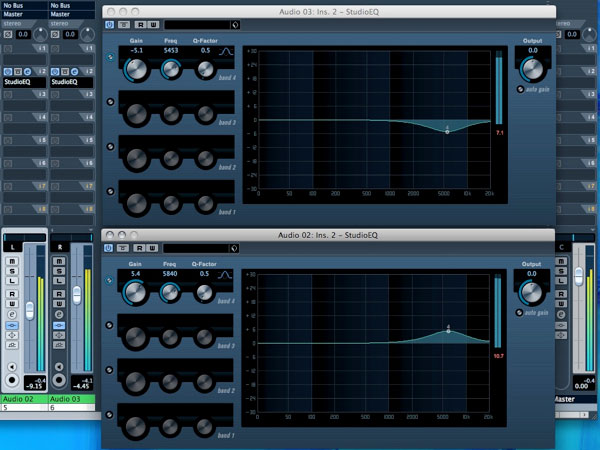Click band 4 curve point in Audio 02 EQ graph
The image size is (600, 450).
click(x=448, y=331)
